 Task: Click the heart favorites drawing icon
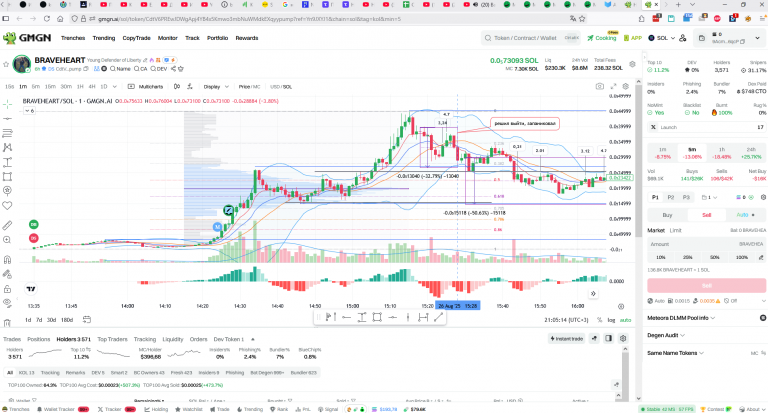(x=7, y=205)
